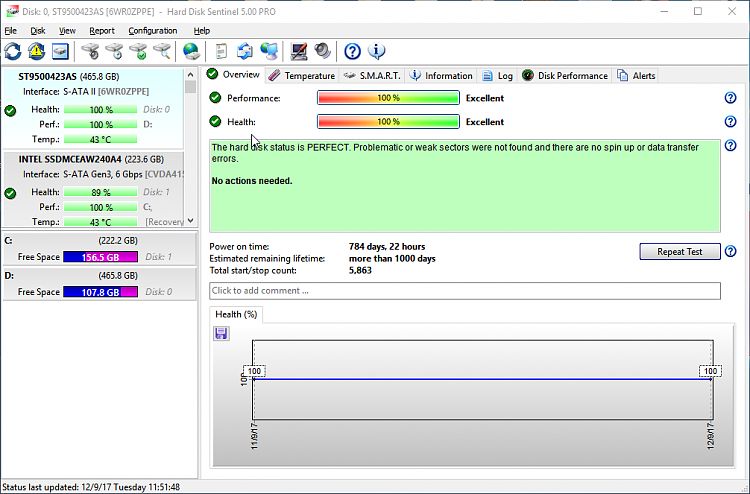The width and height of the screenshot is (750, 494).
Task: Click the yellow warning triangle toolbar icon
Action: 37,51
